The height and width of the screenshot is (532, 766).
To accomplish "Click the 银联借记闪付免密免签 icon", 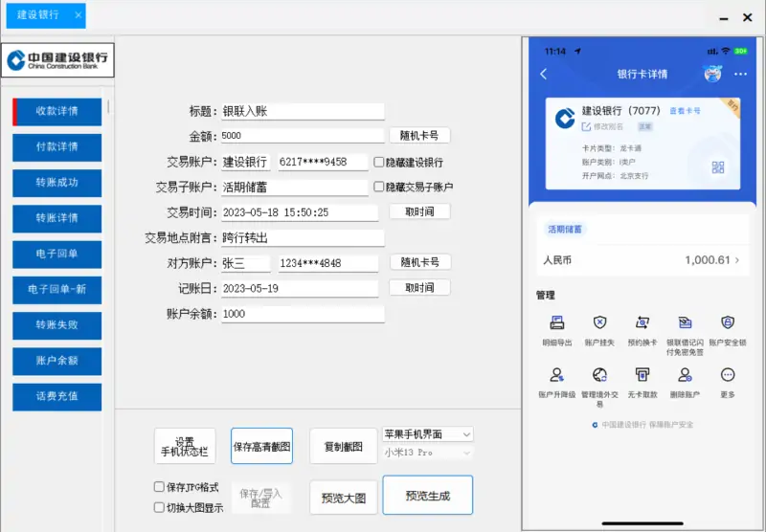I will 685,322.
